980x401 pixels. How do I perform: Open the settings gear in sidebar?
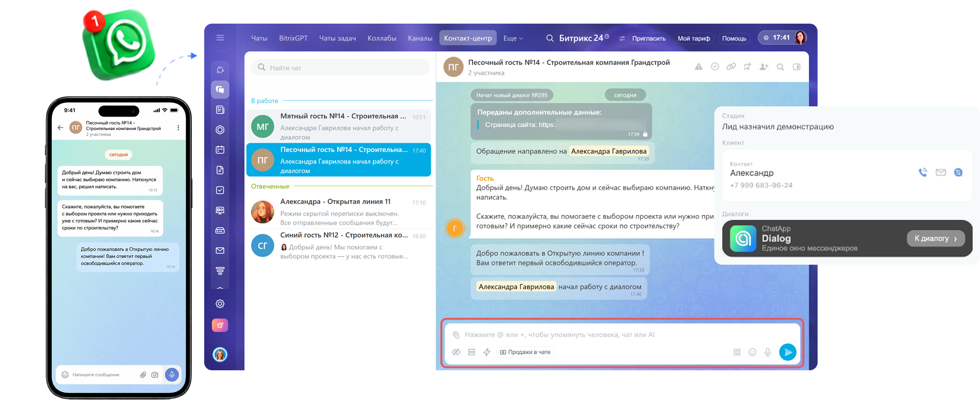coord(220,304)
